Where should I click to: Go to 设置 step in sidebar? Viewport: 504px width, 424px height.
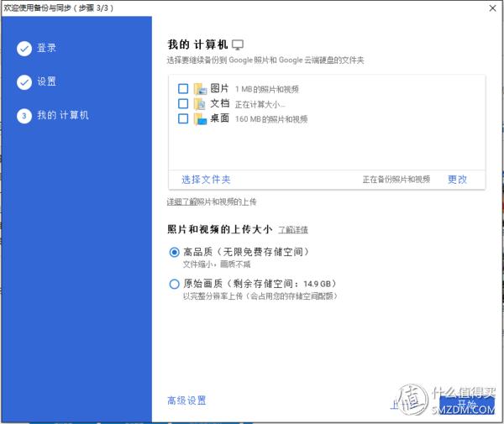coord(46,81)
